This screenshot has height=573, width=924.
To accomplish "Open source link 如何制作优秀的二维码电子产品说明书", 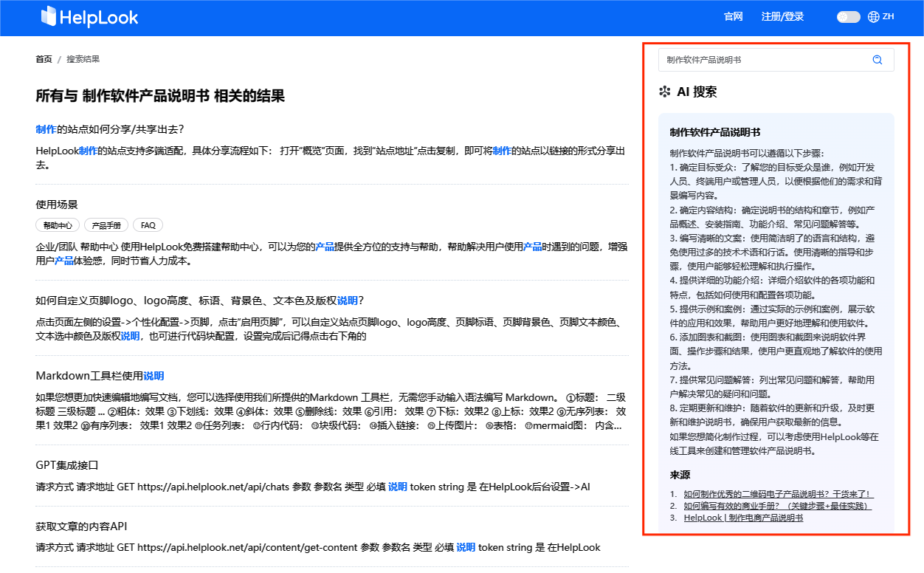I will point(779,494).
